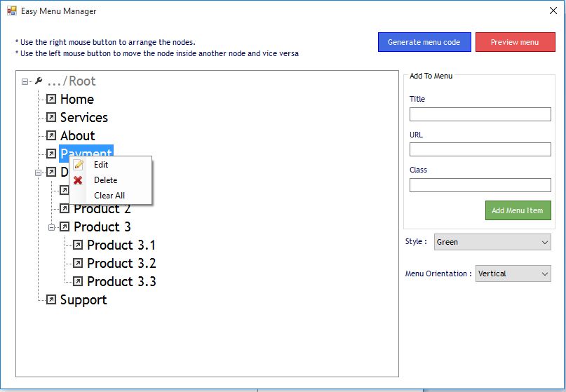Click the link icon next to Services
This screenshot has width=566, height=392.
click(51, 117)
